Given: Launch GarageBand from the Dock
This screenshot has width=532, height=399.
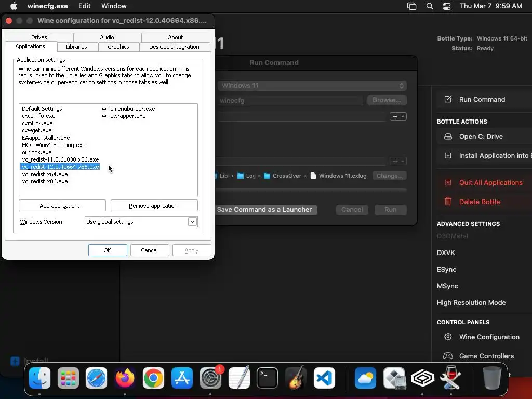Looking at the screenshot, I should [296, 378].
